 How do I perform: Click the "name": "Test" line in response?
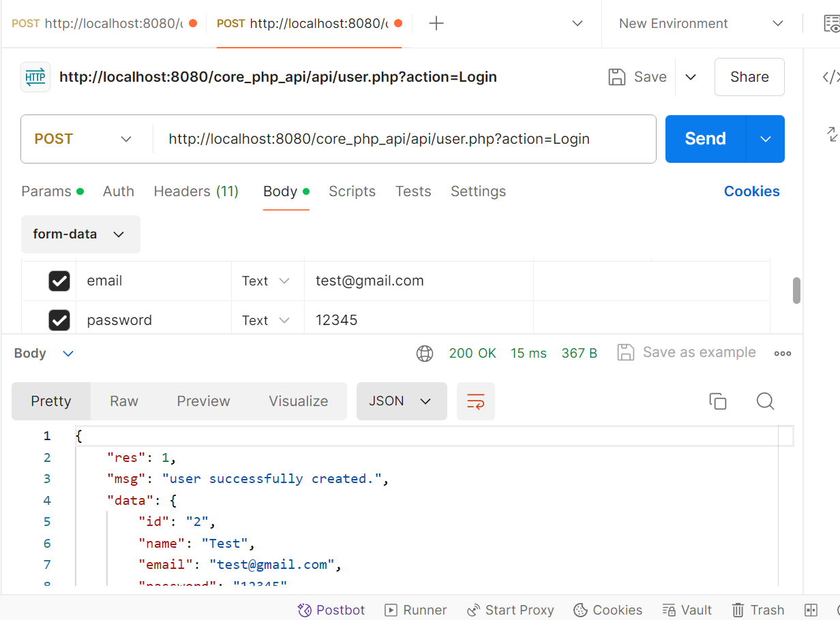pyautogui.click(x=196, y=544)
